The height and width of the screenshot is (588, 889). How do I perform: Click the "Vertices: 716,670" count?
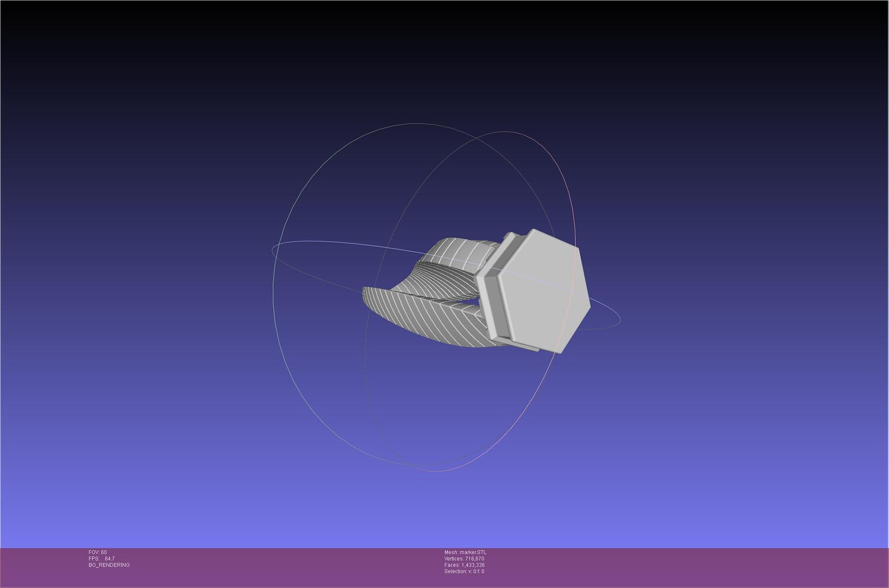click(x=464, y=558)
